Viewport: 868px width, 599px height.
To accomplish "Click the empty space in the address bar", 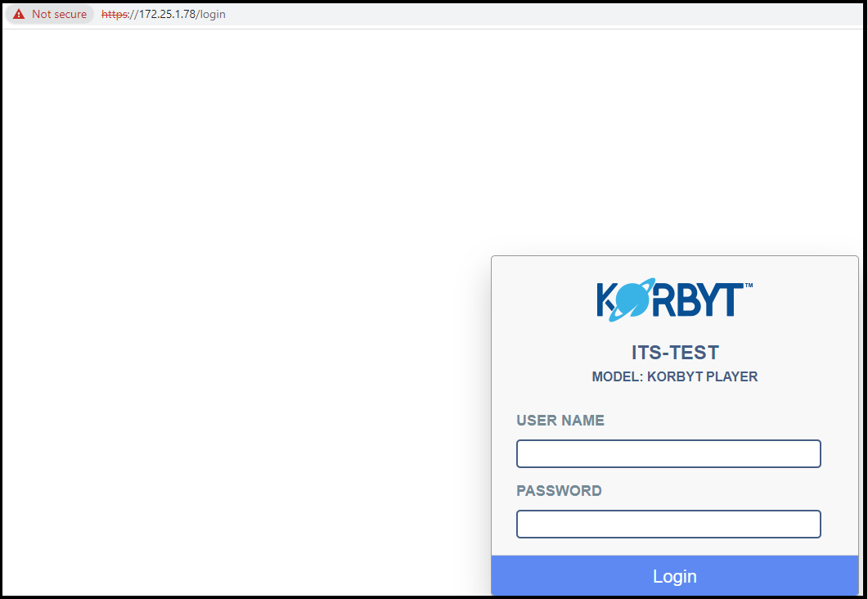I will pyautogui.click(x=532, y=15).
